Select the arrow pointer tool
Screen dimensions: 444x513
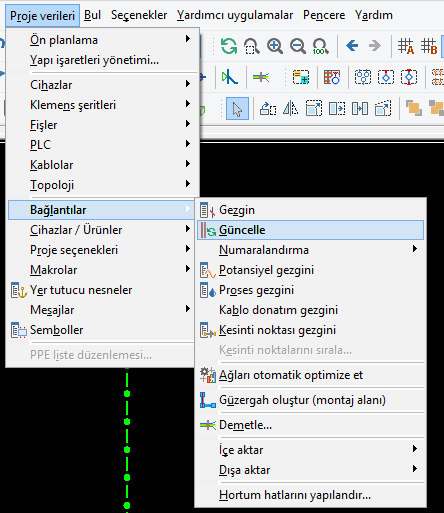[237, 109]
